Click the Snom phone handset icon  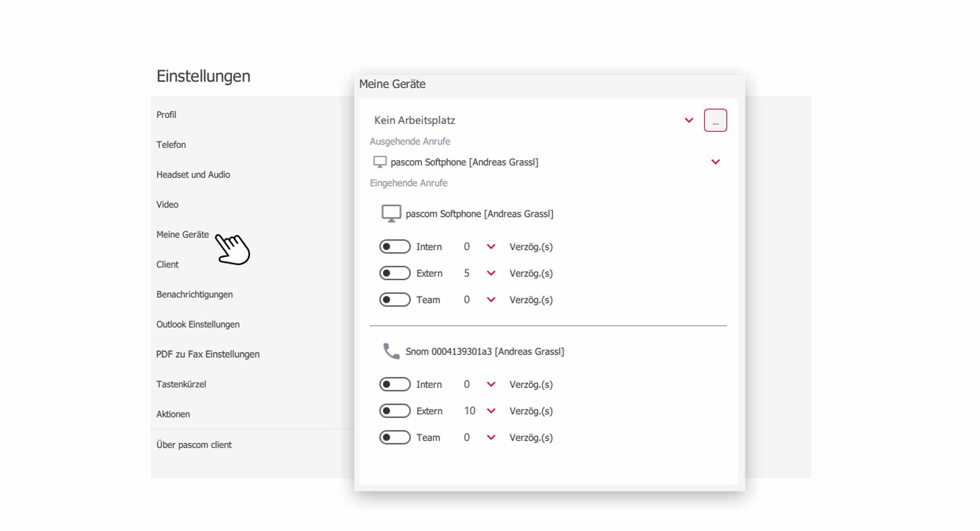[391, 351]
